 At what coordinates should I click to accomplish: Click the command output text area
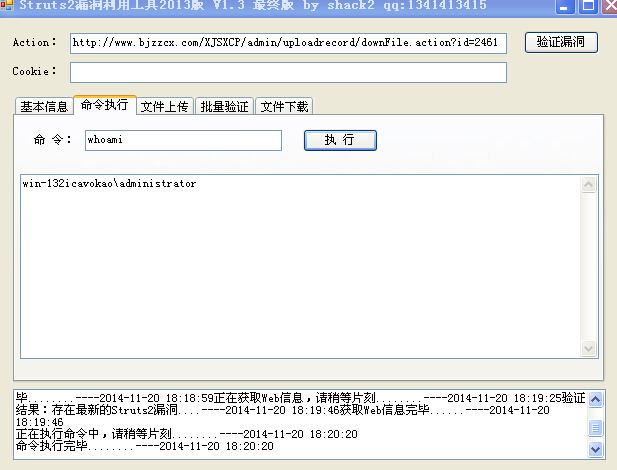301,266
